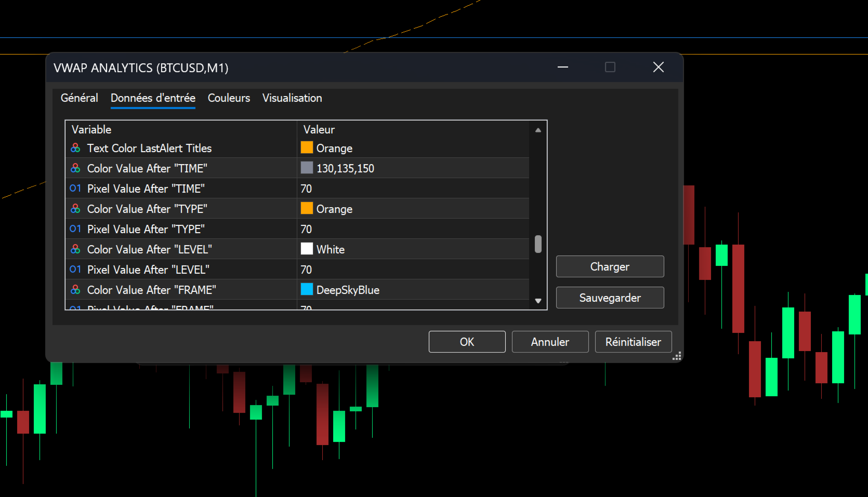Choose the DeepSkyBlue color swatch
The height and width of the screenshot is (497, 868).
[x=307, y=289]
